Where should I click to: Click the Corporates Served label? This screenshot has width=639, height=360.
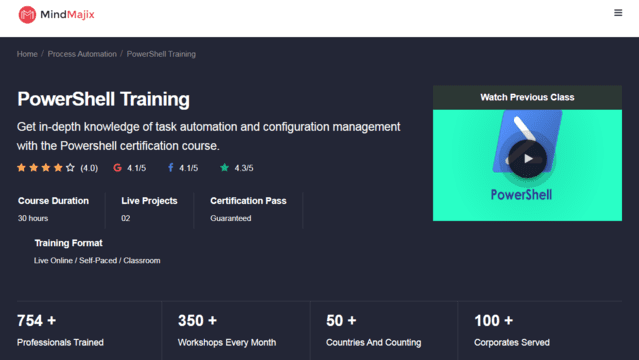point(511,343)
